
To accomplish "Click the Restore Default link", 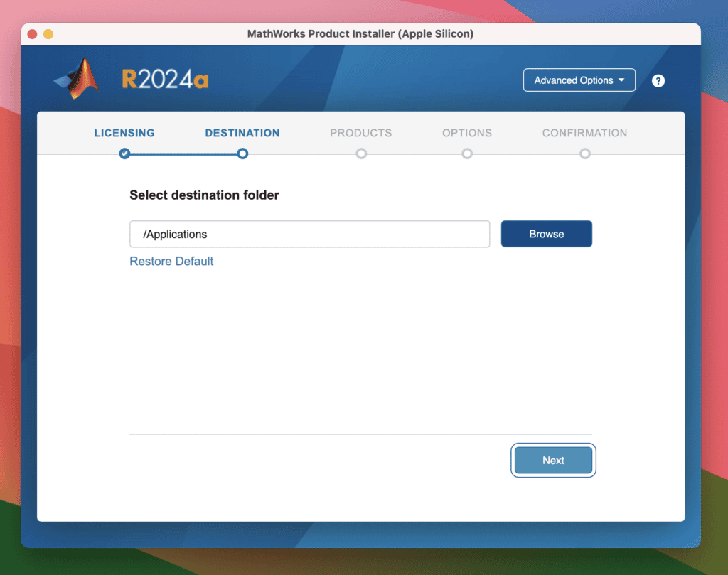I will click(x=171, y=262).
